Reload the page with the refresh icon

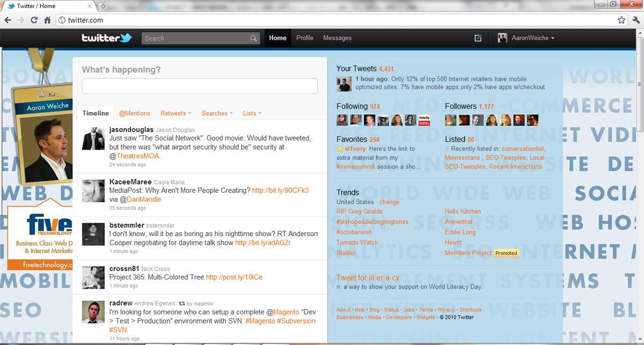(34, 20)
